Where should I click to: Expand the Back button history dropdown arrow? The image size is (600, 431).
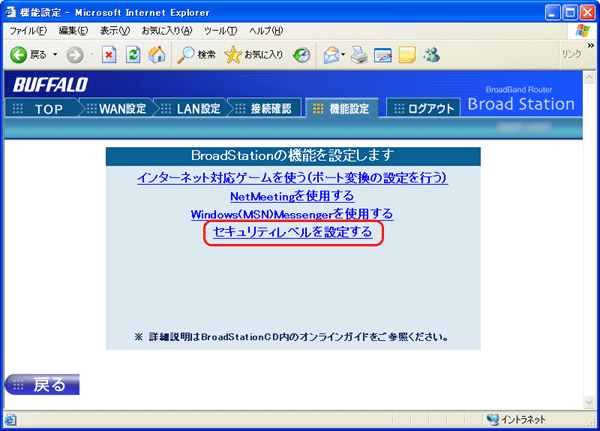(55, 54)
